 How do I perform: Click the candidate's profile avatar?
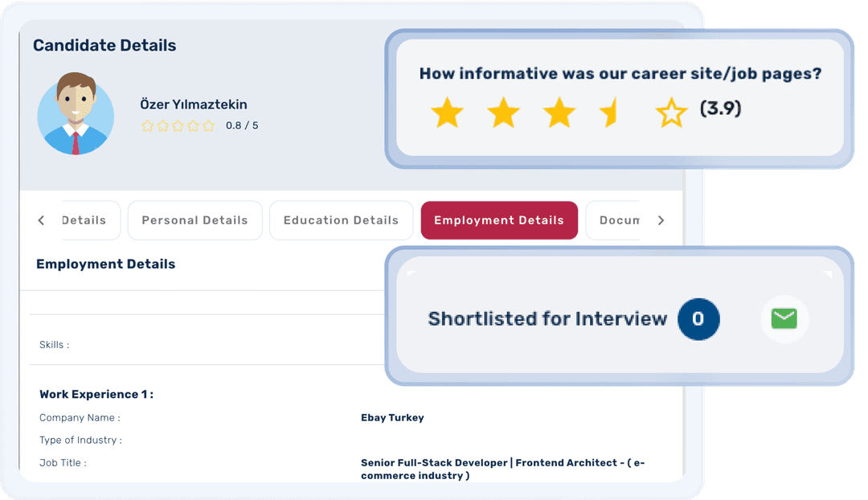(x=76, y=113)
